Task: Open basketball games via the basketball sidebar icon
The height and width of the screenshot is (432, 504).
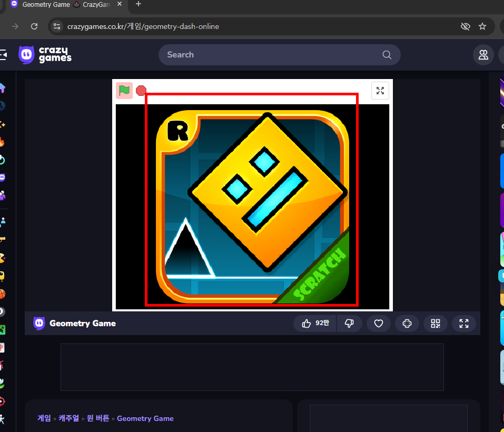Action: (2, 294)
